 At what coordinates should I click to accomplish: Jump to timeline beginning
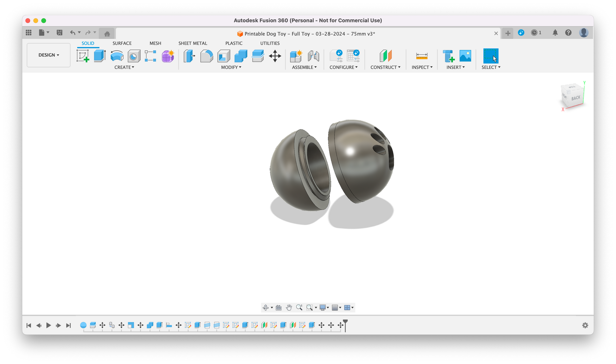tap(29, 325)
